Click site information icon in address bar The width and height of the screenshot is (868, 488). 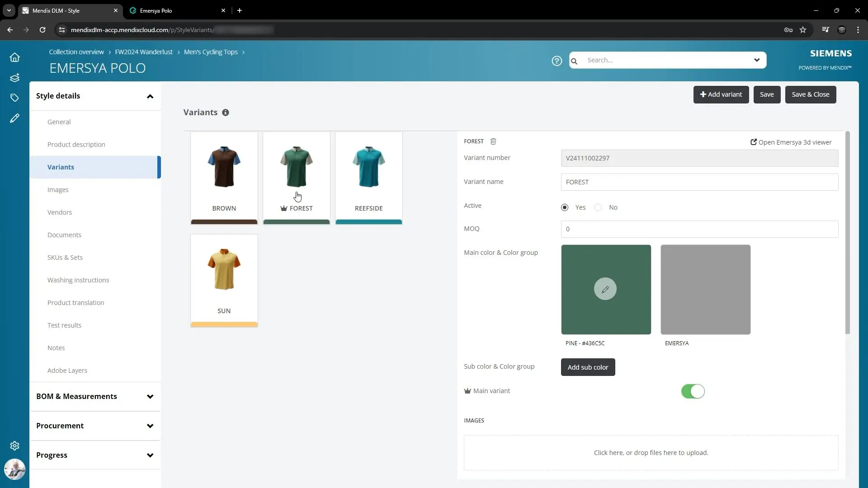[62, 30]
